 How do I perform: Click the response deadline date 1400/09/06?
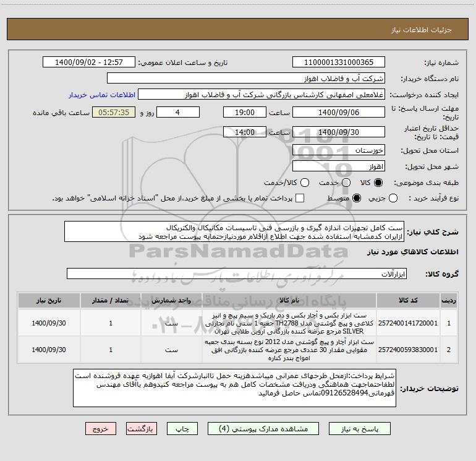(339, 112)
